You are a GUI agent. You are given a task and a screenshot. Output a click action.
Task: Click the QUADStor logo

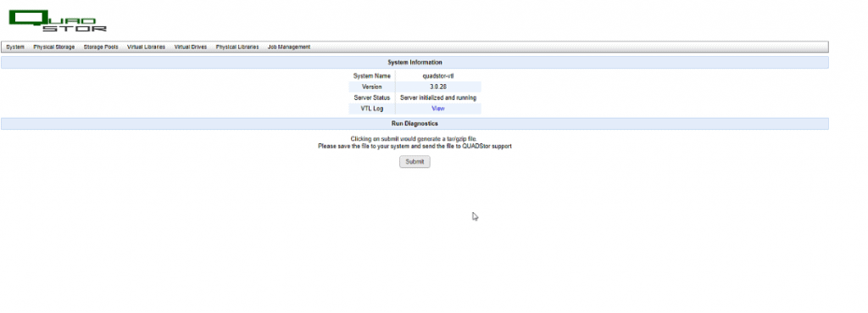[x=58, y=20]
